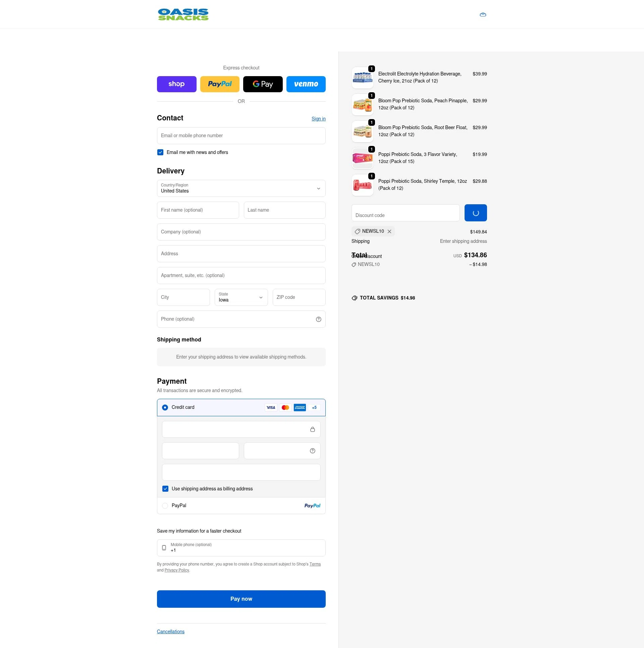Viewport: 644px width, 648px height.
Task: Remove the NEWSL10 discount tag
Action: [390, 231]
